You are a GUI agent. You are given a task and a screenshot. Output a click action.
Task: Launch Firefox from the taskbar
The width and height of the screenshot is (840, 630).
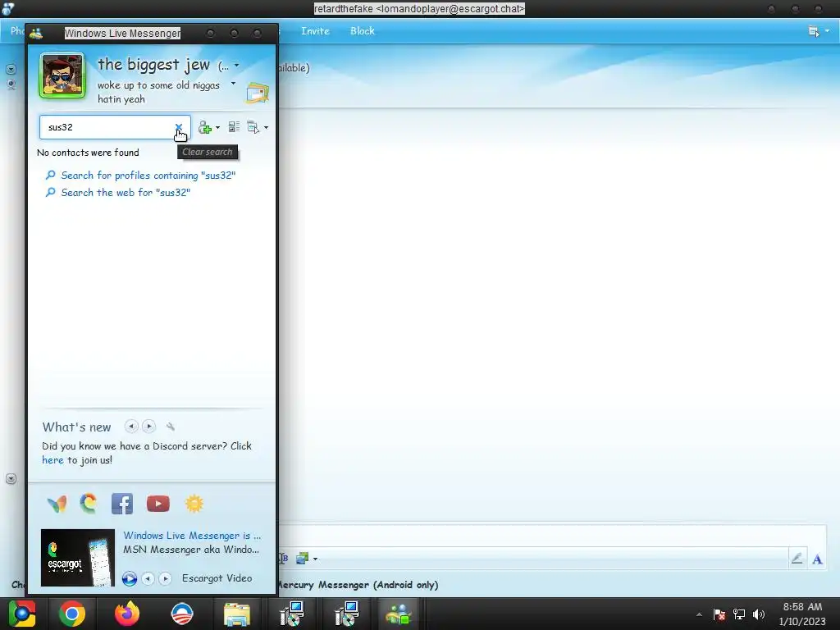click(127, 614)
